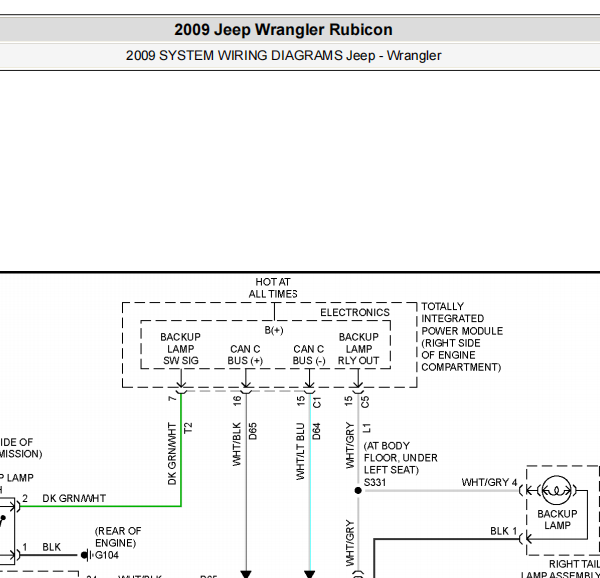This screenshot has width=600, height=578.
Task: Click the horizontal 'DK GRN/WHT' label at pin 2
Action: (74, 498)
